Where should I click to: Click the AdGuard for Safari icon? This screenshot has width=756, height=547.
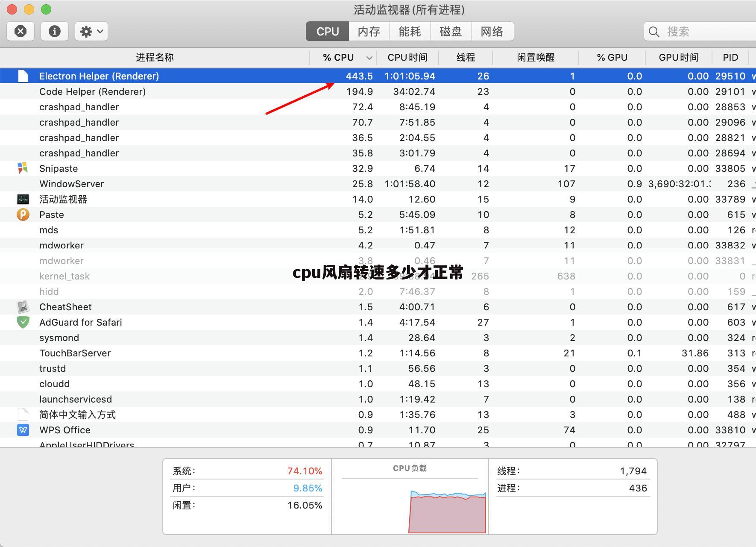click(23, 322)
